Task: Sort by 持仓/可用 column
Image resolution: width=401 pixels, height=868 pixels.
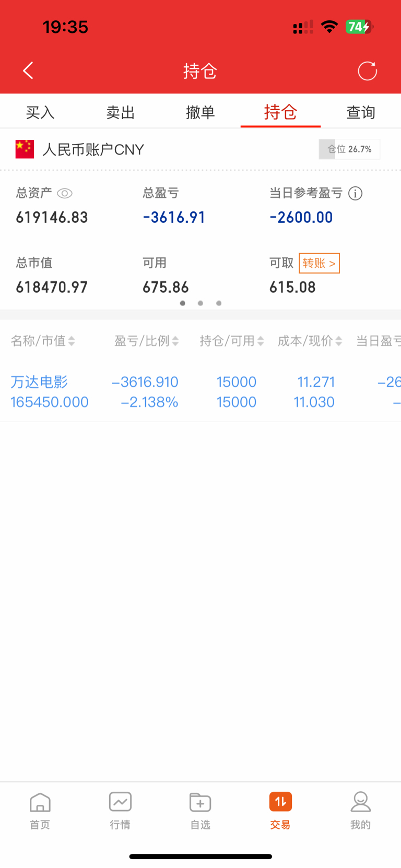Action: click(x=231, y=341)
